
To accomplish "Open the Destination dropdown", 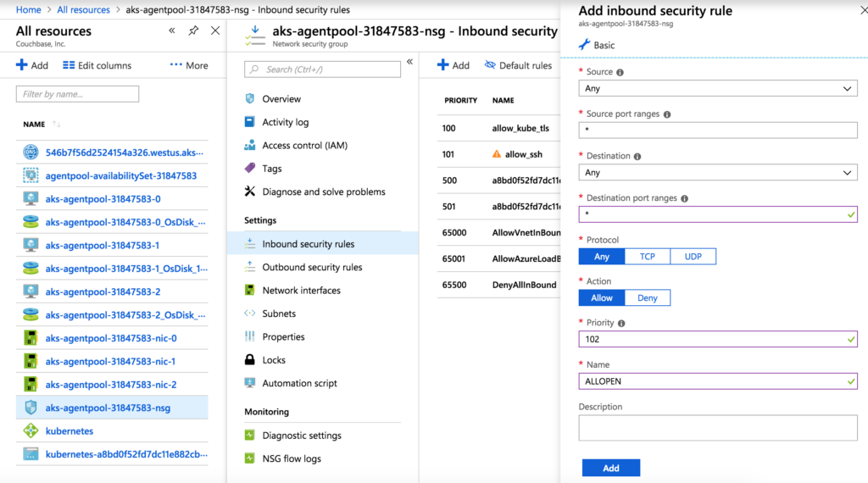I will click(x=718, y=173).
